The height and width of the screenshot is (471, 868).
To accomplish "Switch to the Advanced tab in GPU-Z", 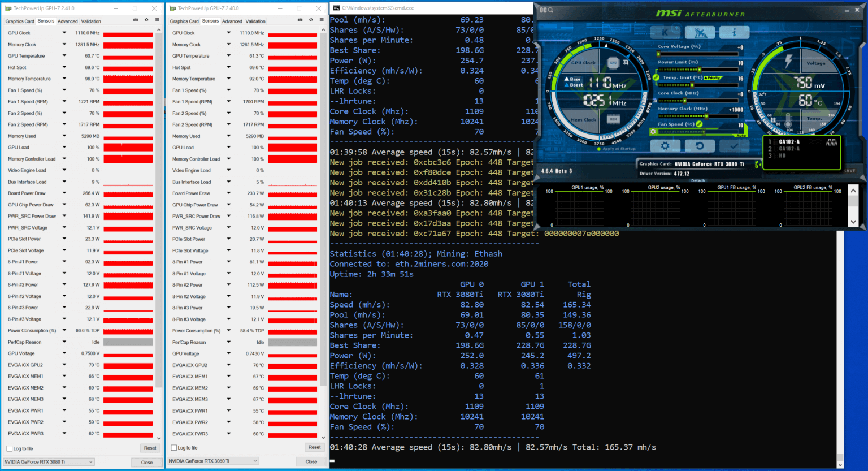I will [67, 21].
